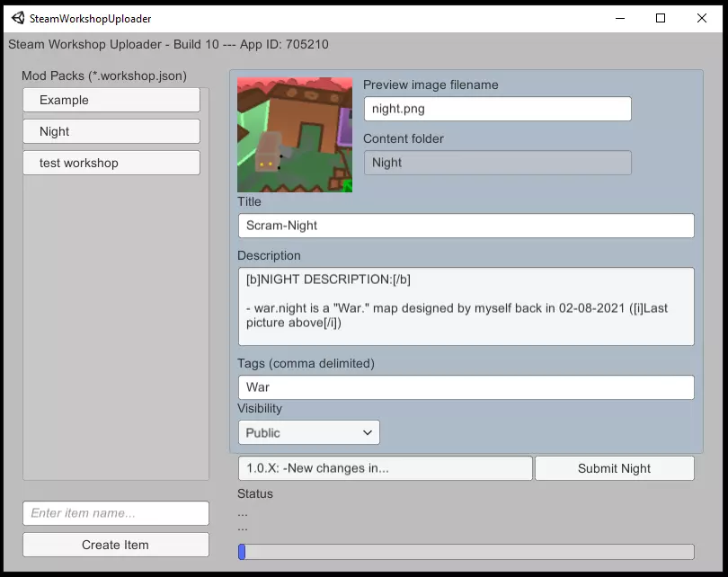Click the Content folder field

pos(497,163)
